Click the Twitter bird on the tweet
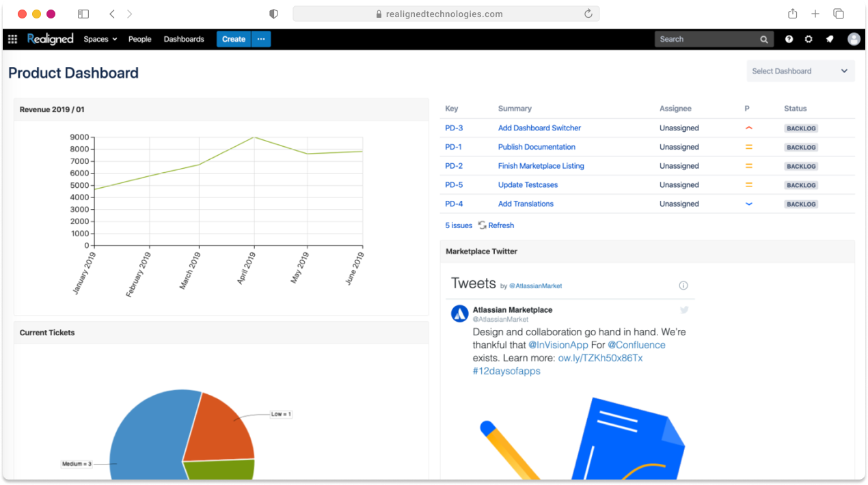Screen dimensions: 868x485 click(684, 309)
